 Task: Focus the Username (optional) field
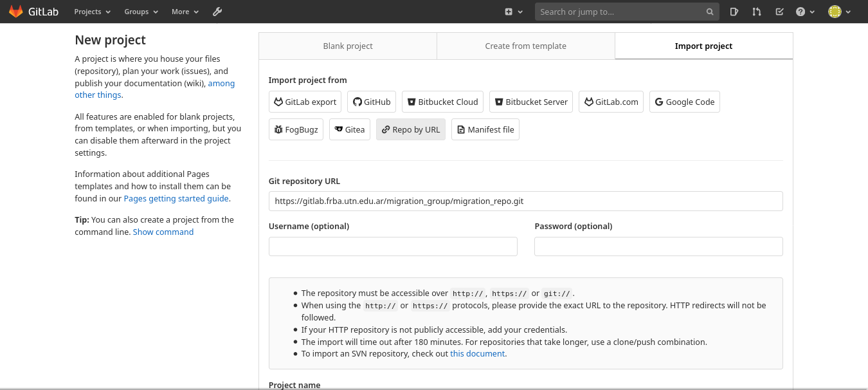click(393, 246)
